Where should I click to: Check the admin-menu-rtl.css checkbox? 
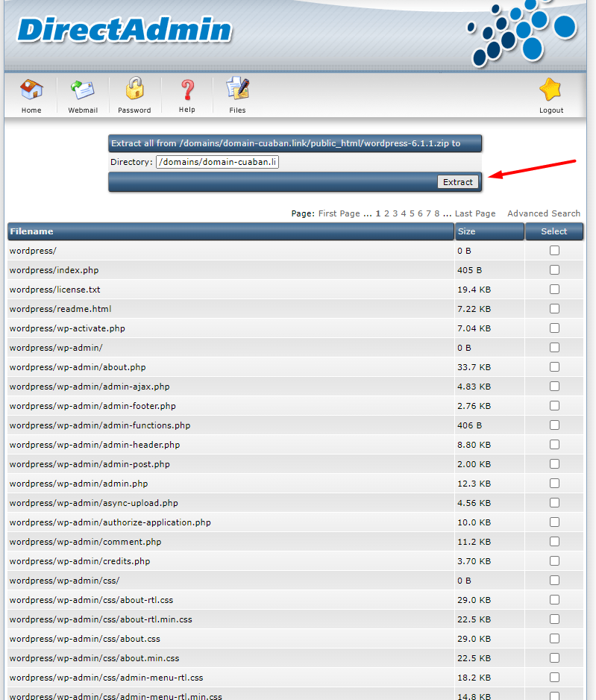tap(554, 678)
